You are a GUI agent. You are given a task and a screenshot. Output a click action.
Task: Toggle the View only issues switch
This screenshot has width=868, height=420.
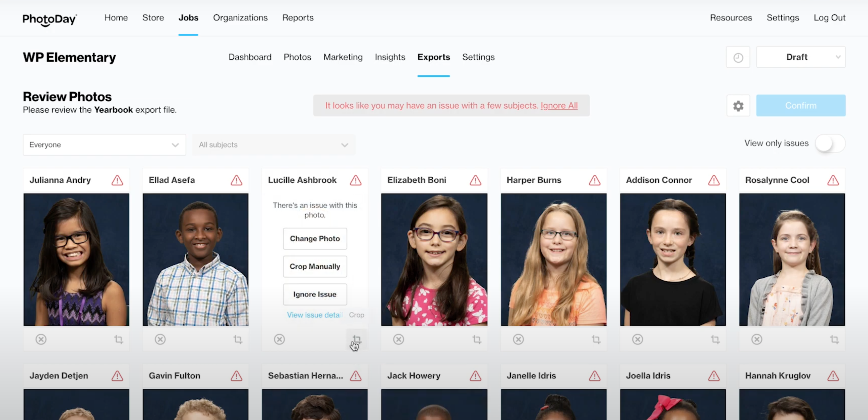(x=830, y=144)
